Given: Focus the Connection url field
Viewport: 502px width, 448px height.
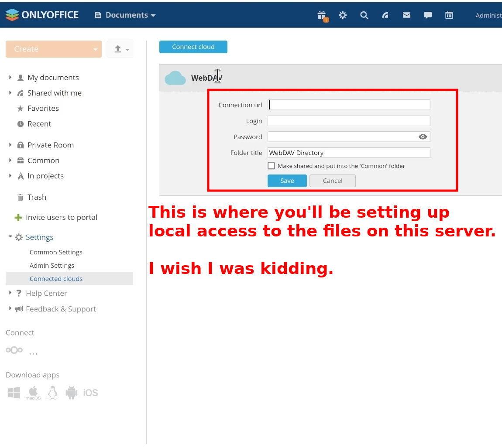Looking at the screenshot, I should coord(349,105).
